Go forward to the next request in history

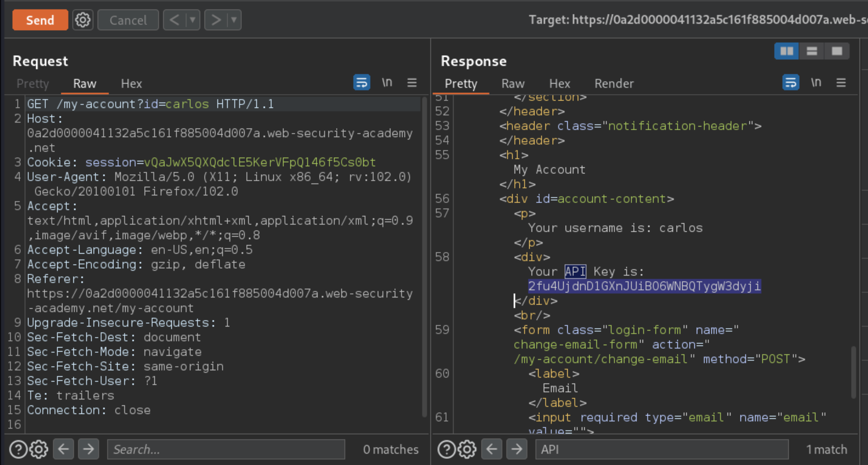point(216,20)
